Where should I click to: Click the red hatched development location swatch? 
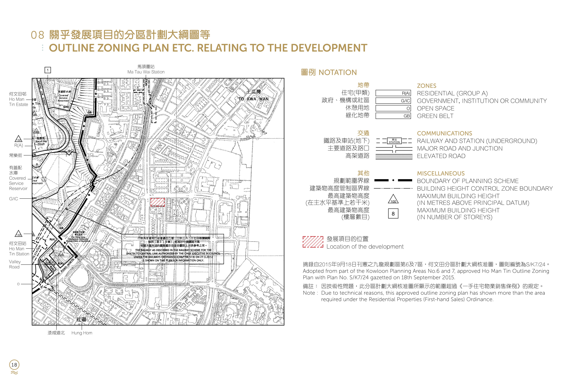(313, 242)
